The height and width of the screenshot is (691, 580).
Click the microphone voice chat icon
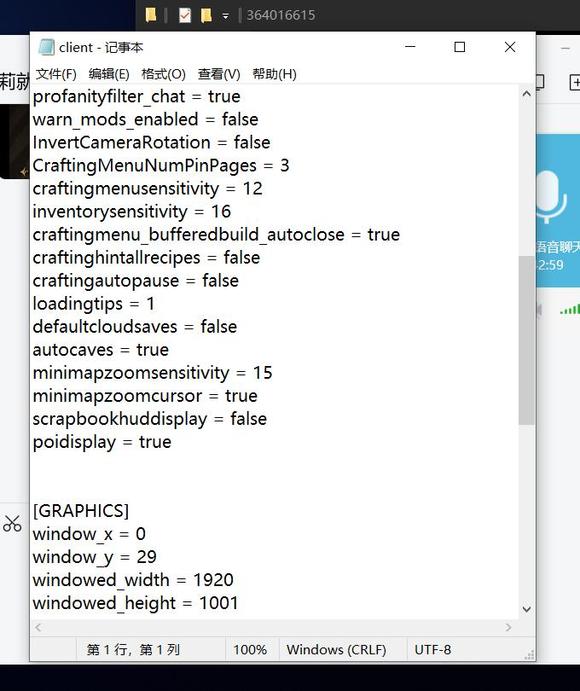(550, 197)
